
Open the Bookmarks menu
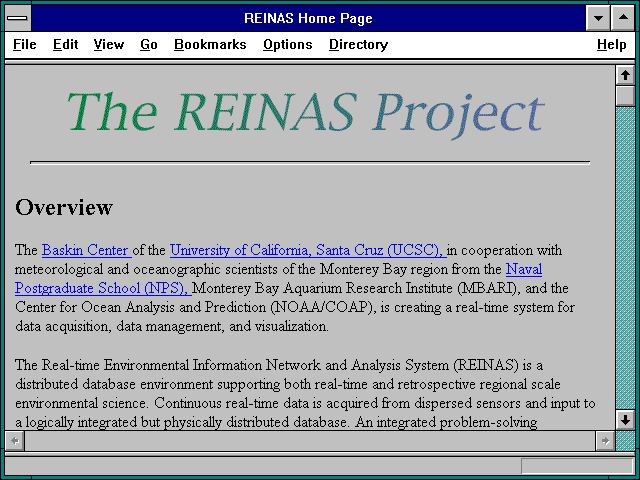(x=210, y=44)
